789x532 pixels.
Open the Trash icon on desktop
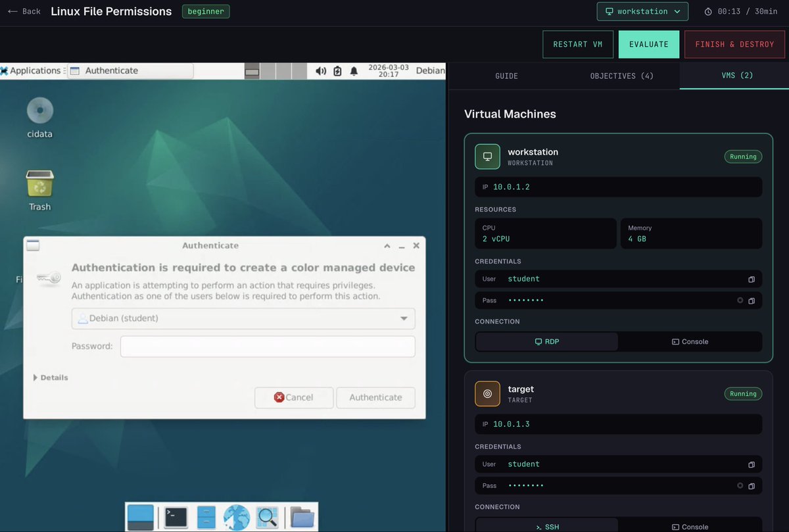(39, 183)
